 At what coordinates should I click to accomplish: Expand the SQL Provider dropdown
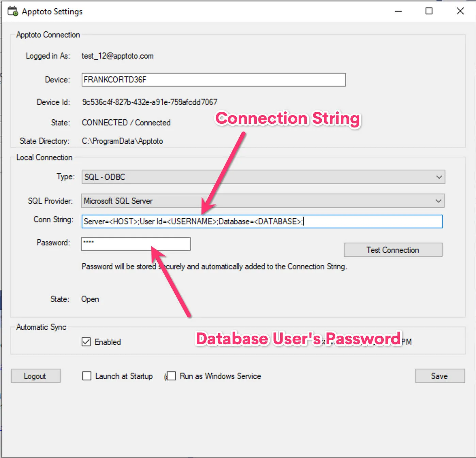coord(263,201)
